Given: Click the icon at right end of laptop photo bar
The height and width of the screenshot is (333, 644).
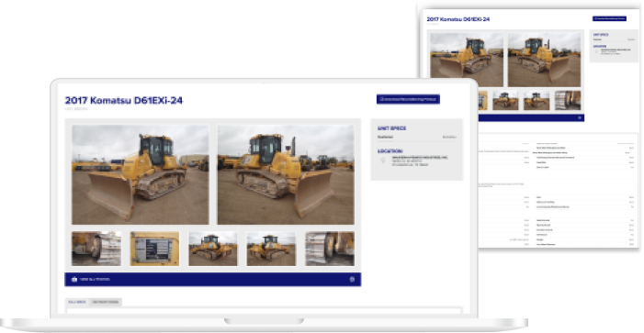Looking at the screenshot, I should point(352,279).
